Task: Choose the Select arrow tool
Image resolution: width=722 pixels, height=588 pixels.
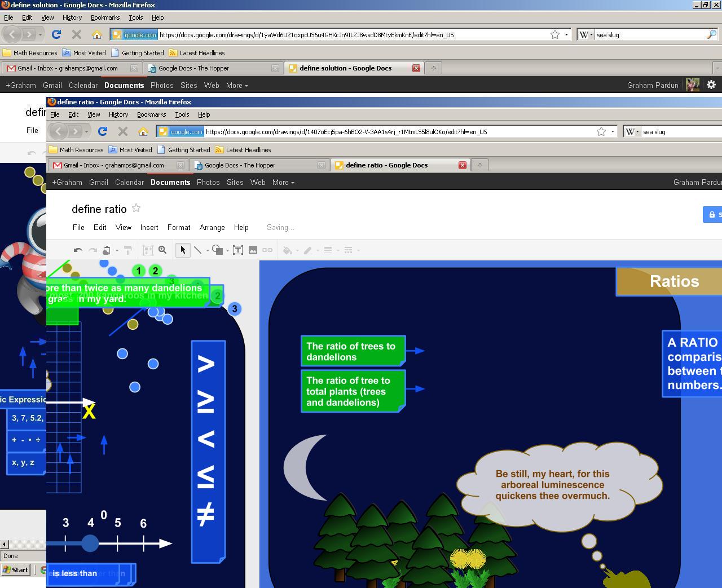Action: pos(183,250)
